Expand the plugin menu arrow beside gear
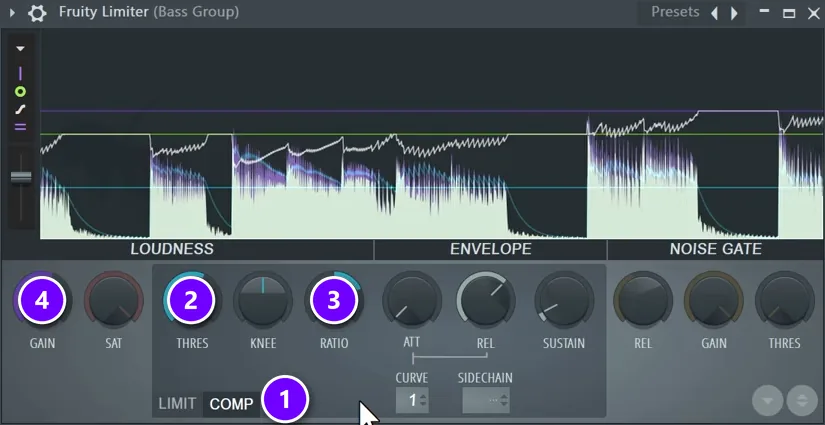 (13, 13)
